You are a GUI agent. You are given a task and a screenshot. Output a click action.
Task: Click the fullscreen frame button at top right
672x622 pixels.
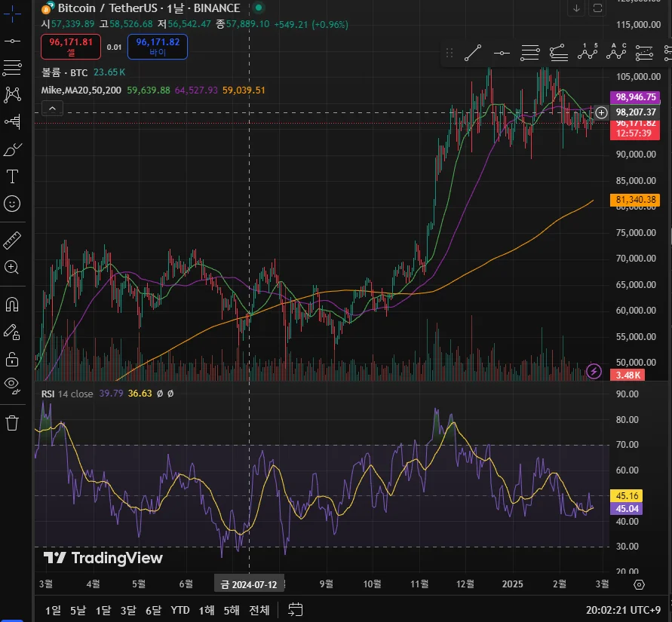[598, 8]
